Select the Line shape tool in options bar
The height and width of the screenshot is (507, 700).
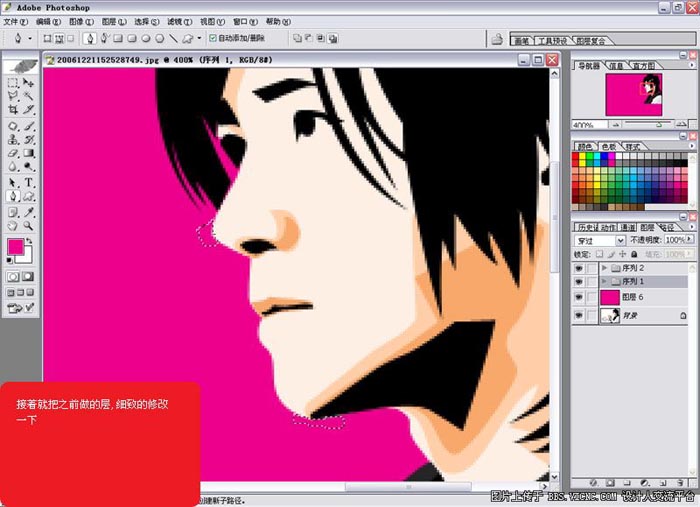pyautogui.click(x=173, y=39)
